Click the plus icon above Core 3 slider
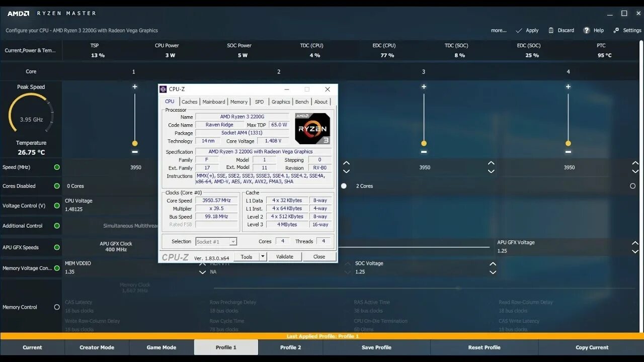Screen dimensions: 644x362 (x=424, y=86)
